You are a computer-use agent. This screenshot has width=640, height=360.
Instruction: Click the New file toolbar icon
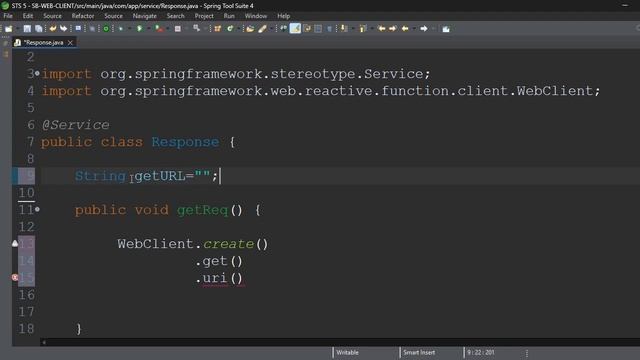9,29
